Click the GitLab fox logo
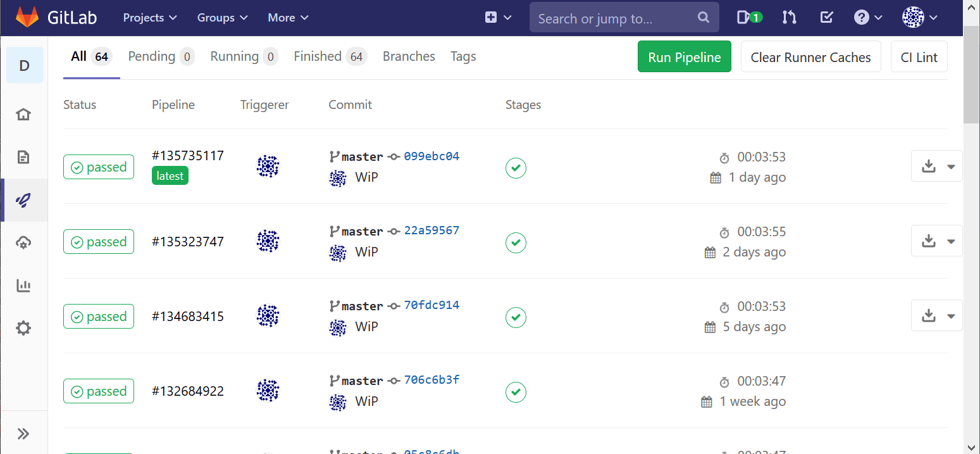The image size is (980, 454). point(27,18)
